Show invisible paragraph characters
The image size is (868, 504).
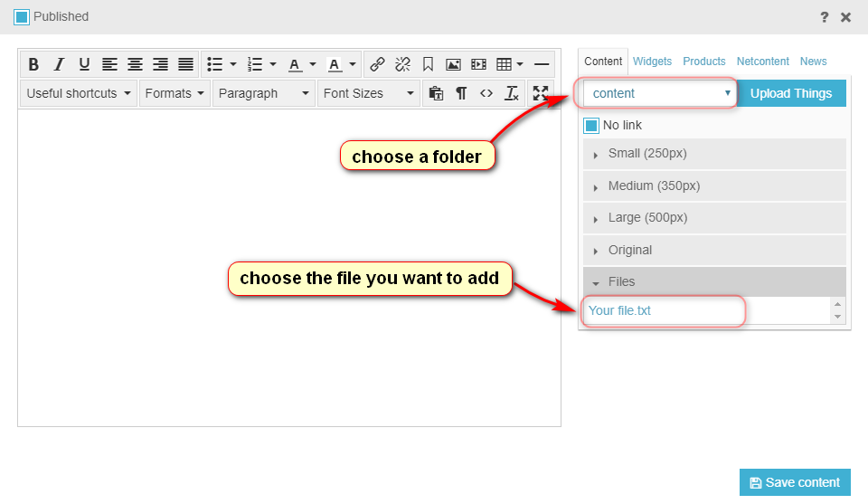[461, 93]
